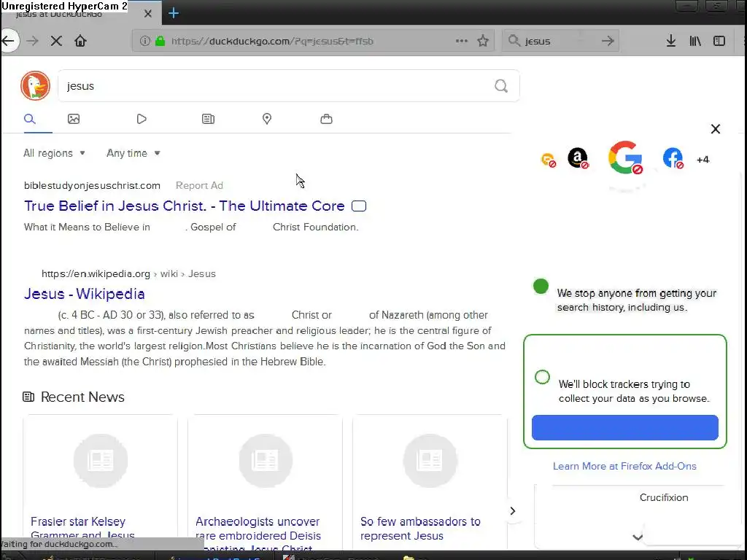Open site information icon in the address bar
This screenshot has width=747, height=560.
pyautogui.click(x=145, y=41)
